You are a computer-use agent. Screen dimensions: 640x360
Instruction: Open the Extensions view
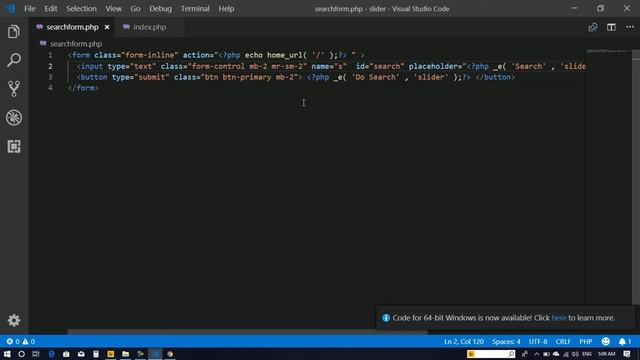(x=13, y=146)
